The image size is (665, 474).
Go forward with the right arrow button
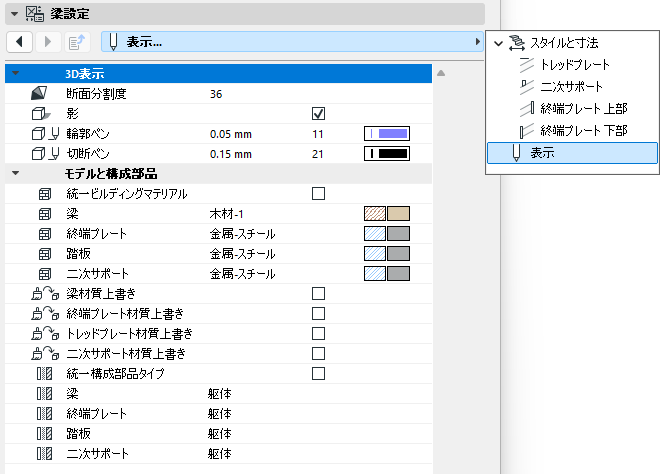click(x=48, y=42)
